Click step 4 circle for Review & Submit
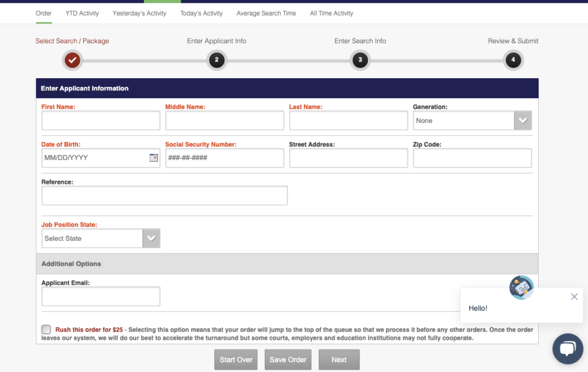The width and height of the screenshot is (588, 372). pyautogui.click(x=513, y=60)
